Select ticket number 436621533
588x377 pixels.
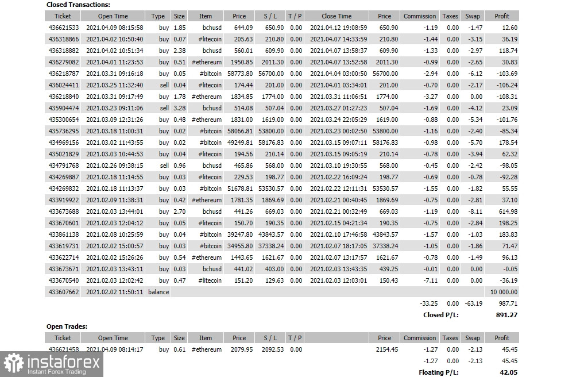(x=63, y=28)
